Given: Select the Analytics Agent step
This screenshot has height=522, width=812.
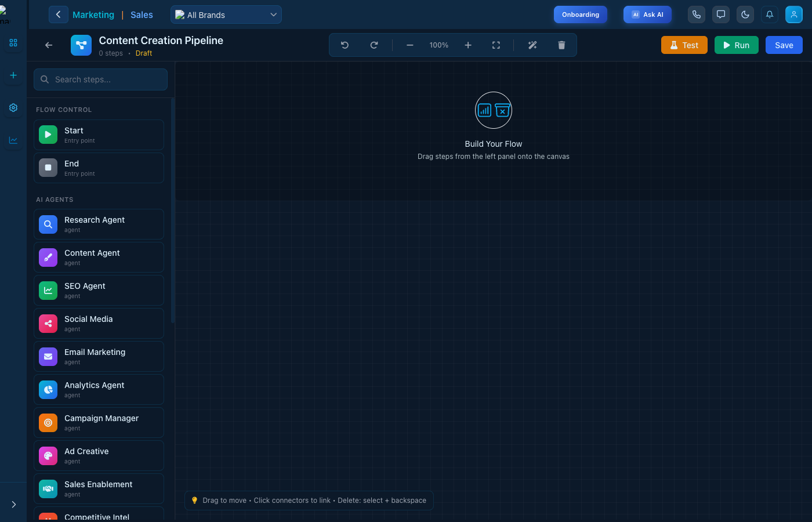Looking at the screenshot, I should [99, 389].
